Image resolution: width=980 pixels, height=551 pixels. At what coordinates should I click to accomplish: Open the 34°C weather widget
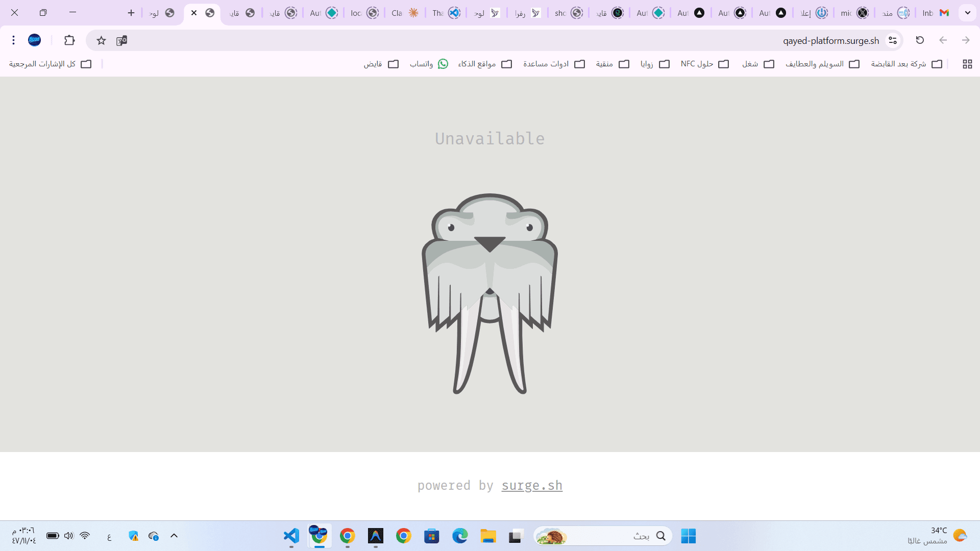(x=937, y=536)
